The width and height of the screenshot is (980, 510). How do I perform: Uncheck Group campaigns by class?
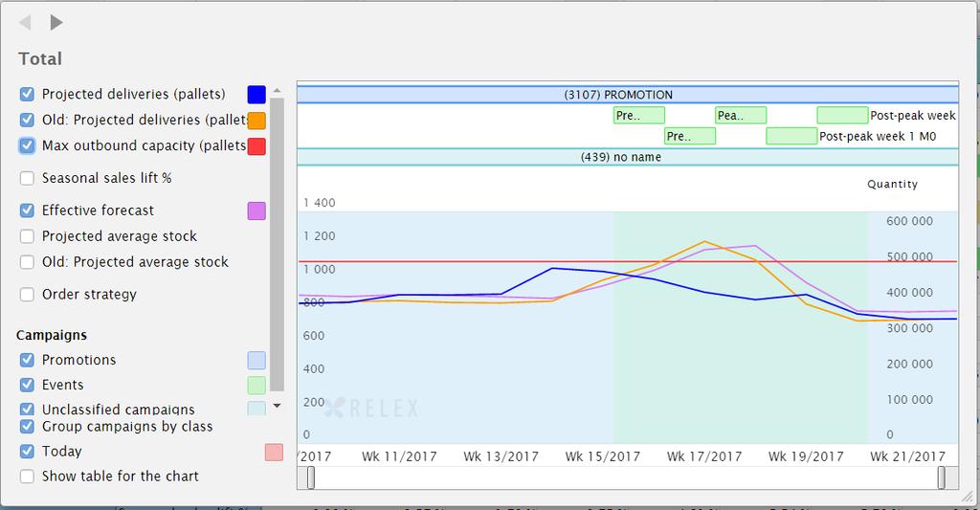coord(27,426)
